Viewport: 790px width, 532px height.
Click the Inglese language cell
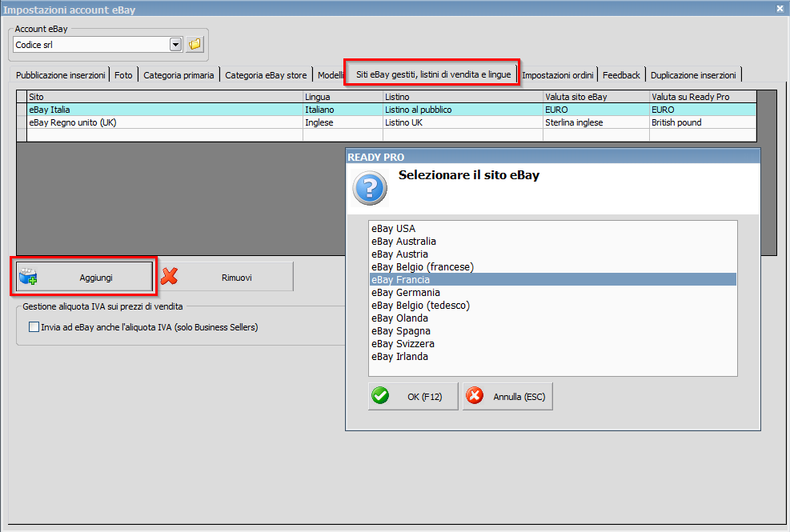point(343,122)
